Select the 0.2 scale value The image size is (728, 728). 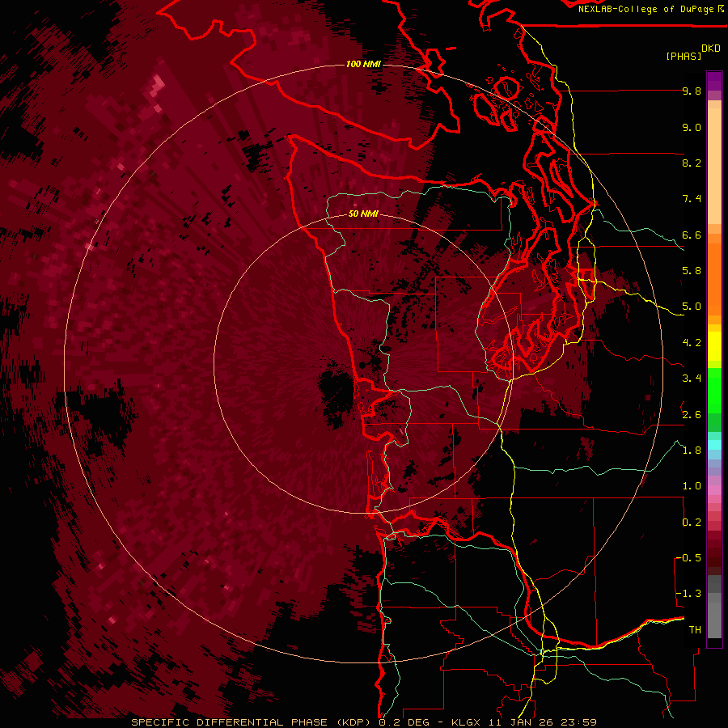pyautogui.click(x=692, y=523)
